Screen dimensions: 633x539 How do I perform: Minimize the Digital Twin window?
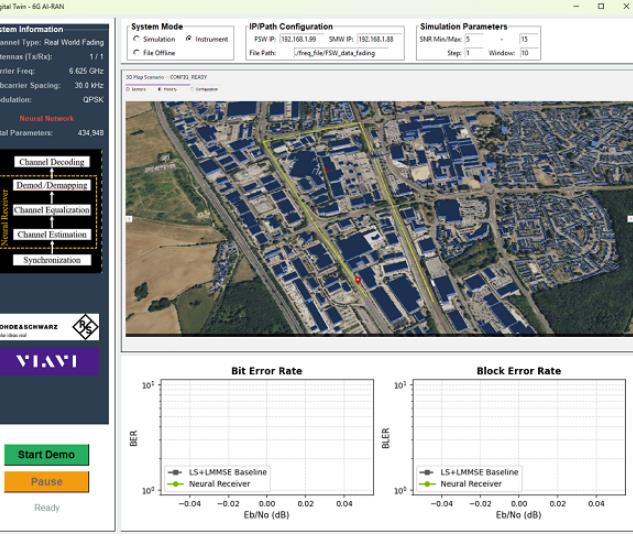pyautogui.click(x=576, y=6)
